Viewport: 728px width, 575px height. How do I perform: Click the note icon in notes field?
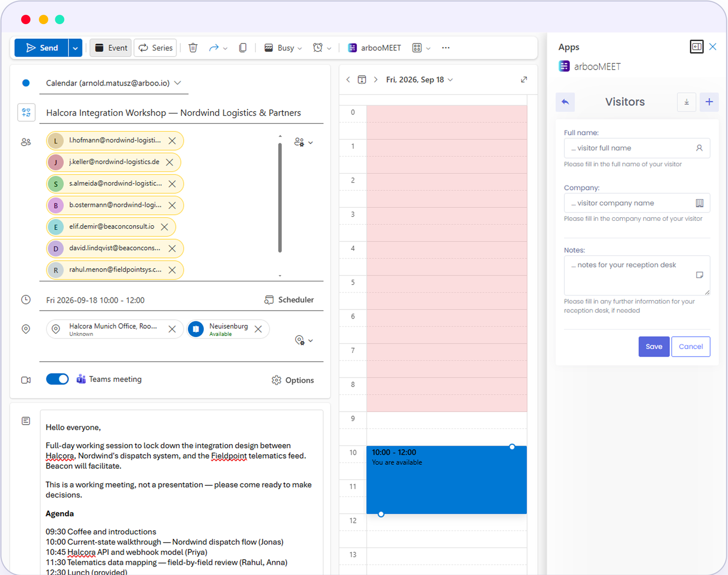point(700,275)
